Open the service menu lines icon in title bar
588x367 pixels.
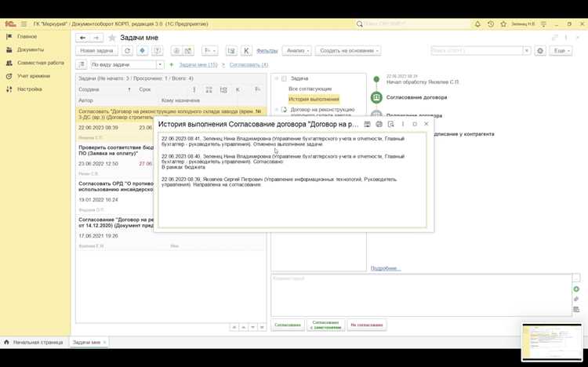[543, 24]
